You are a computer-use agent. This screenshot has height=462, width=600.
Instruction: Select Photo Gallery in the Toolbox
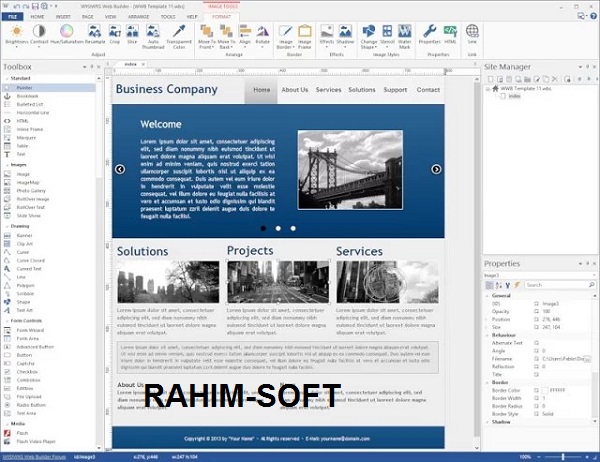[28, 191]
